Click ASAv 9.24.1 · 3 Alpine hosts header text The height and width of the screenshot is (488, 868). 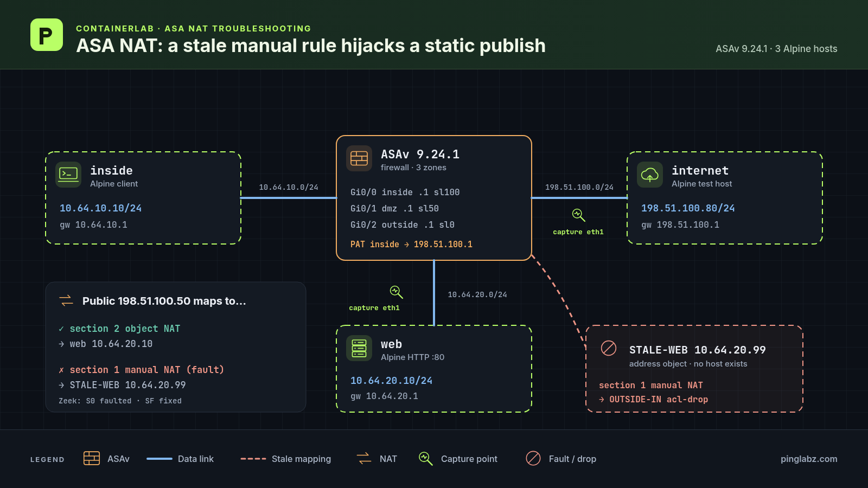click(776, 49)
